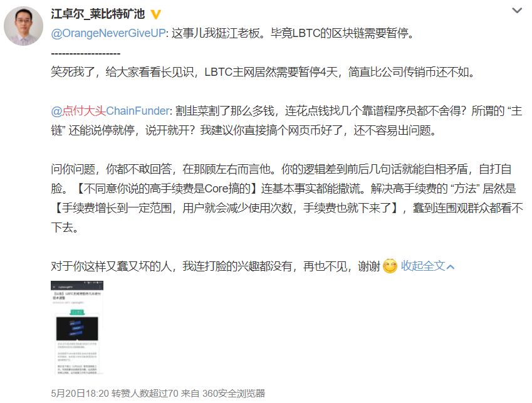532x403 pixels.
Task: Click the green tag in the thumbnail
Action: tap(77, 312)
